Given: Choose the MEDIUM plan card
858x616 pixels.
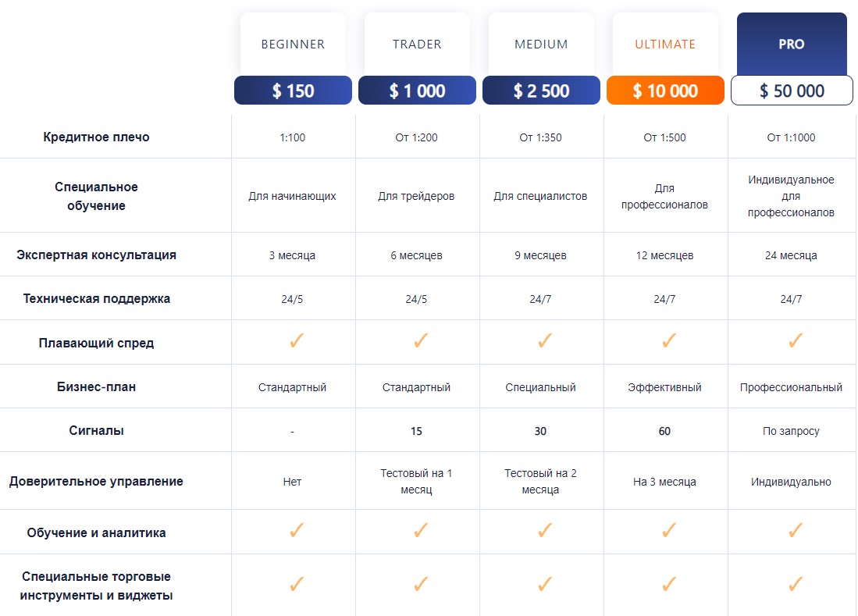Looking at the screenshot, I should (x=541, y=45).
